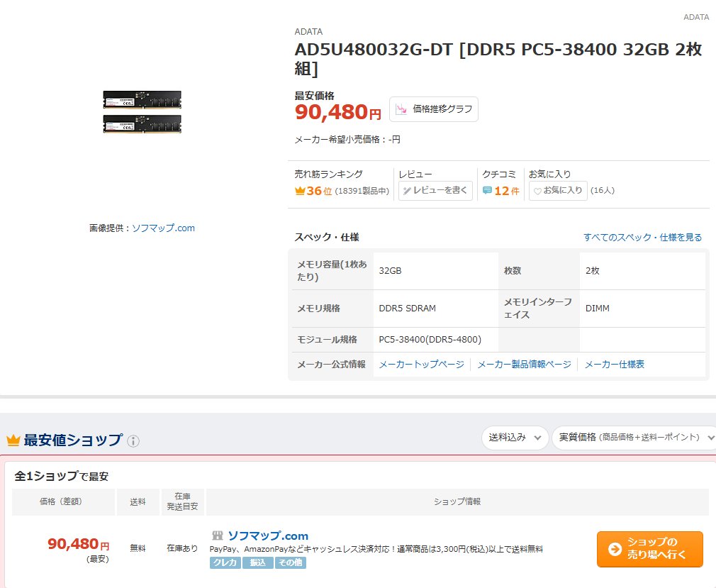The image size is (716, 588).
Task: Open the メーカー仕様表 link
Action: pos(615,364)
